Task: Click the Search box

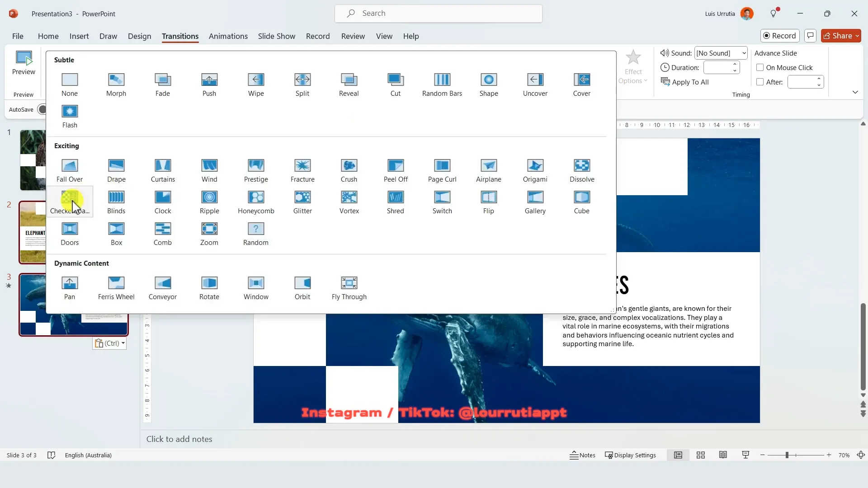Action: point(439,14)
